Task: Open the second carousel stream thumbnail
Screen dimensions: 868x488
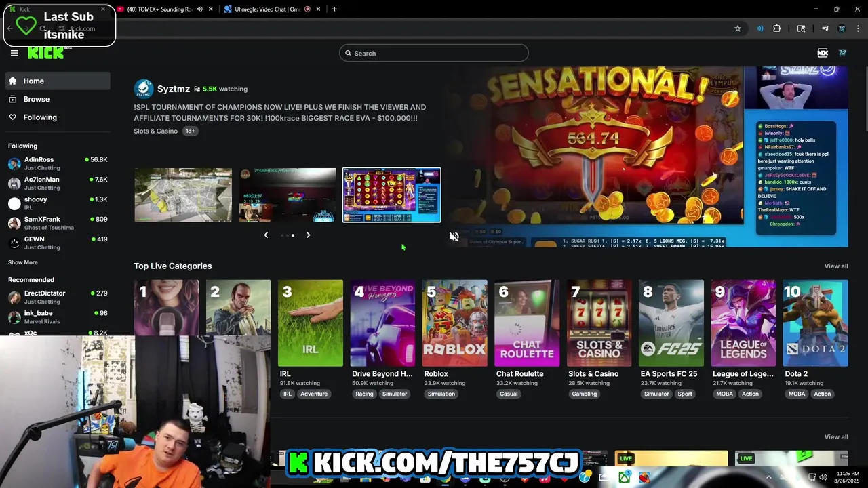Action: tap(288, 195)
